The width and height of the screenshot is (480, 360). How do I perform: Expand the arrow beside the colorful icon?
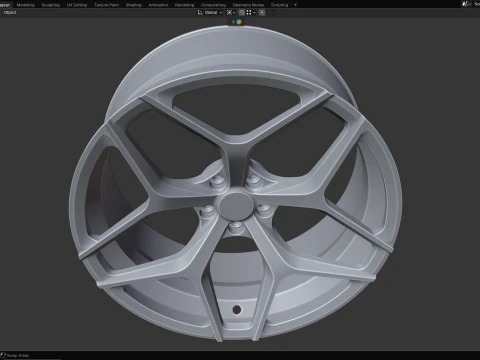[233, 22]
